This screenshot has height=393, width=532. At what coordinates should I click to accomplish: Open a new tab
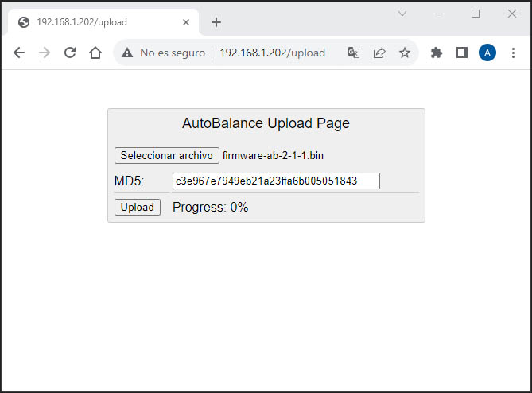[216, 22]
